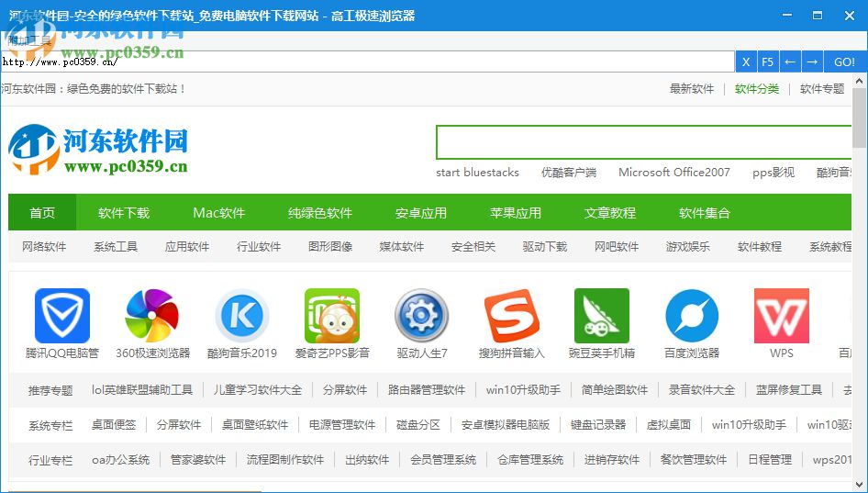Screen dimensions: 868x493
Task: Open 系统工具 category
Action: point(116,246)
